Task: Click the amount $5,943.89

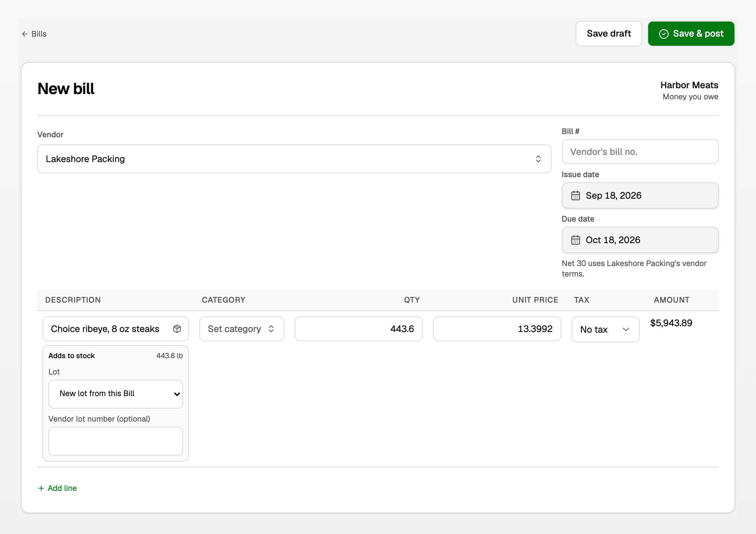Action: 671,323
